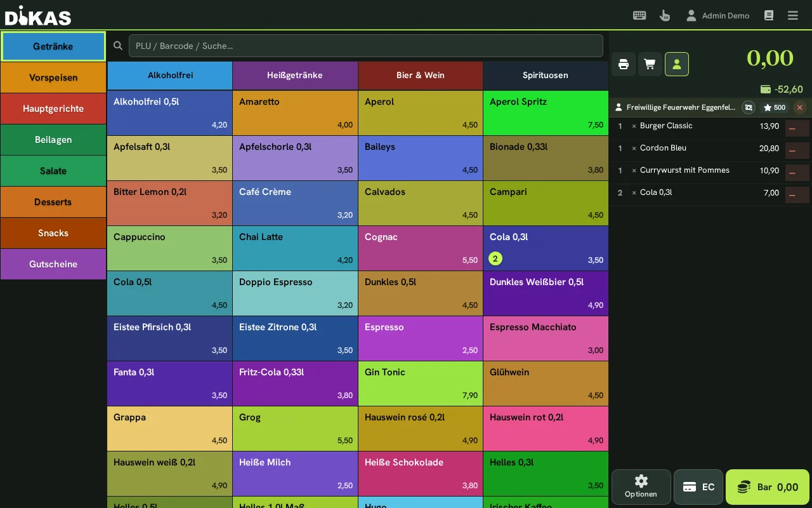Open the shopping cart icon
This screenshot has width=812, height=508.
[x=650, y=64]
